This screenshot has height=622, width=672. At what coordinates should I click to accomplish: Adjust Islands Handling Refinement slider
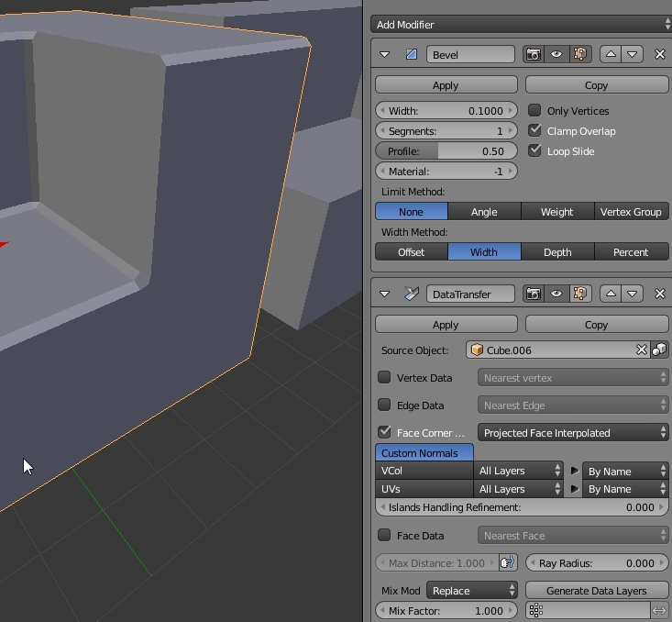click(x=522, y=507)
